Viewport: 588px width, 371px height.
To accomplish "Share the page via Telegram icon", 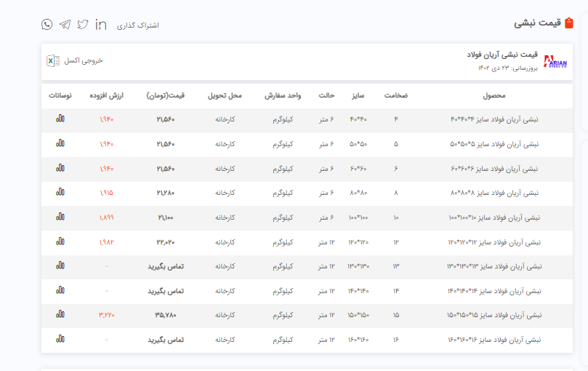I will click(x=65, y=25).
